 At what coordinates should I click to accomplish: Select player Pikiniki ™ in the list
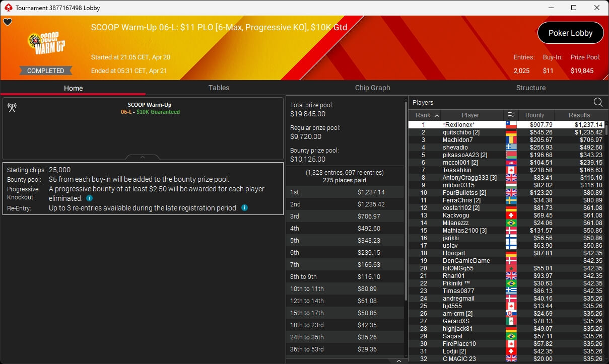506,283
